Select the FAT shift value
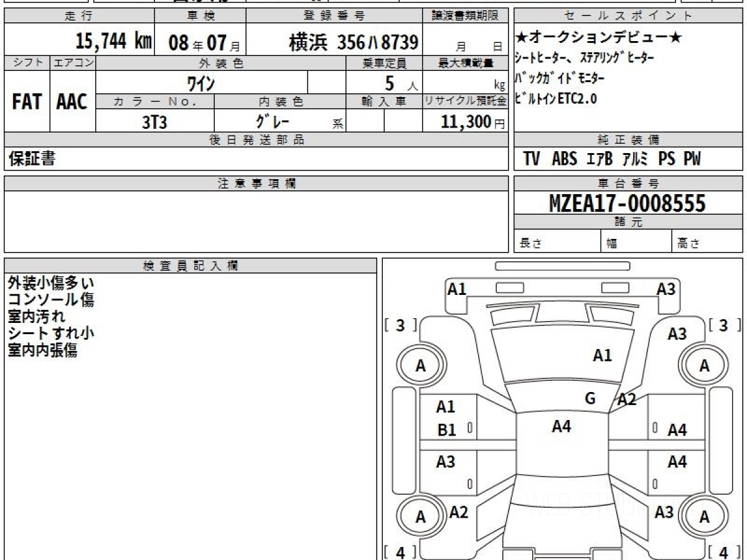The width and height of the screenshot is (747, 560). pos(27,102)
